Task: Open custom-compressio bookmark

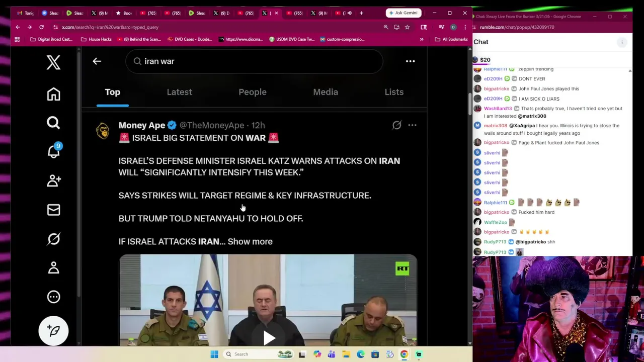Action: coord(342,39)
